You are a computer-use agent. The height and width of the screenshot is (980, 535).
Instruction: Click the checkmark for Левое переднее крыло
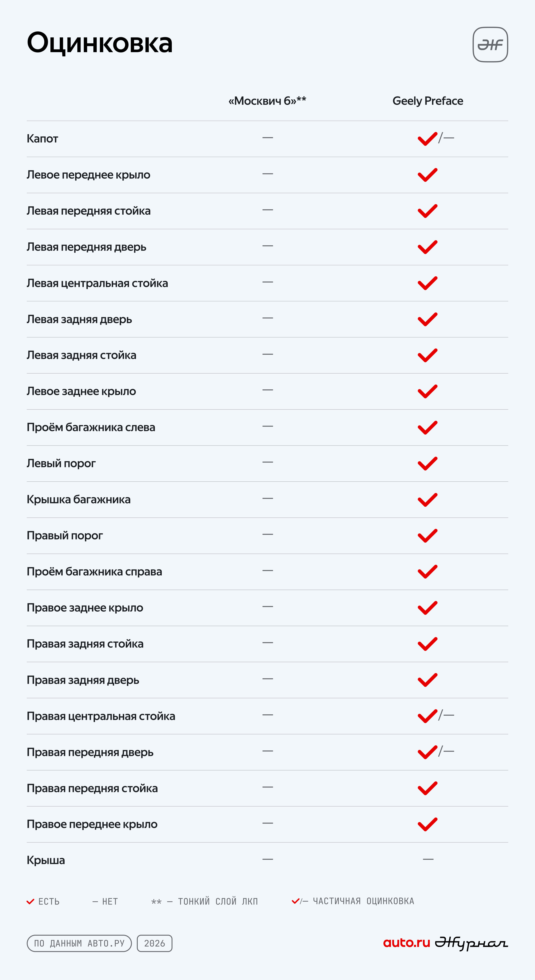[x=427, y=175]
